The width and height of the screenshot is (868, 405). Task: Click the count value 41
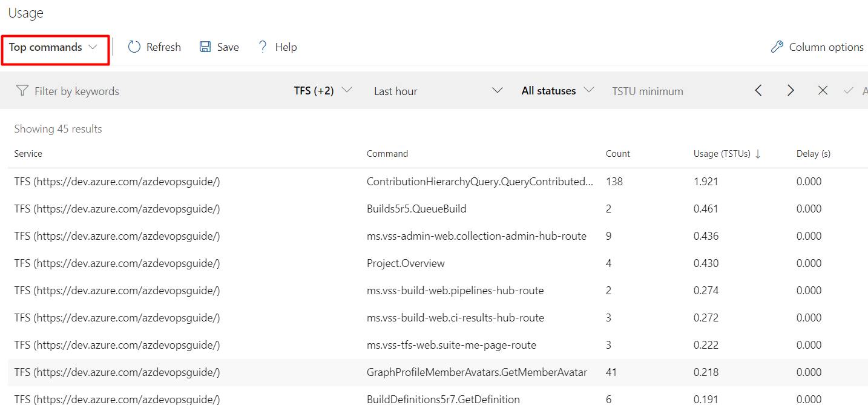pos(611,372)
